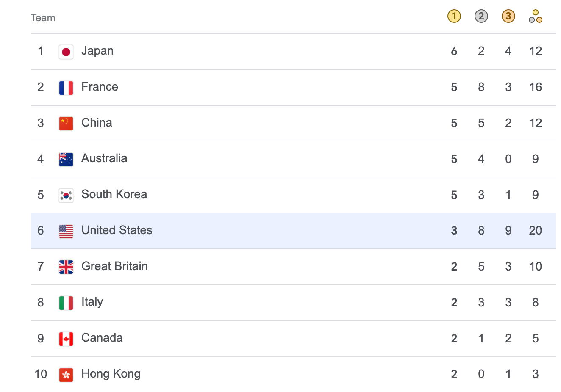
Task: Click the bronze medal column icon
Action: pyautogui.click(x=508, y=17)
